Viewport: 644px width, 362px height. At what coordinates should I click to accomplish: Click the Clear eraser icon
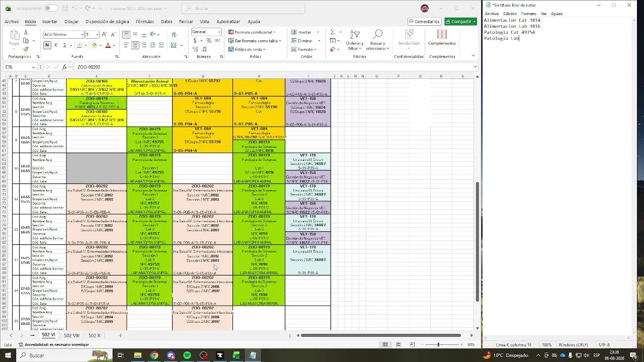333,49
